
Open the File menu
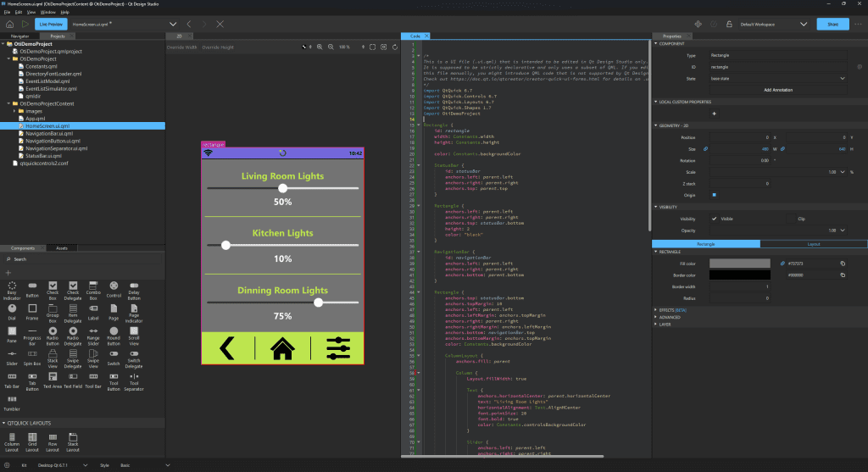pyautogui.click(x=7, y=12)
